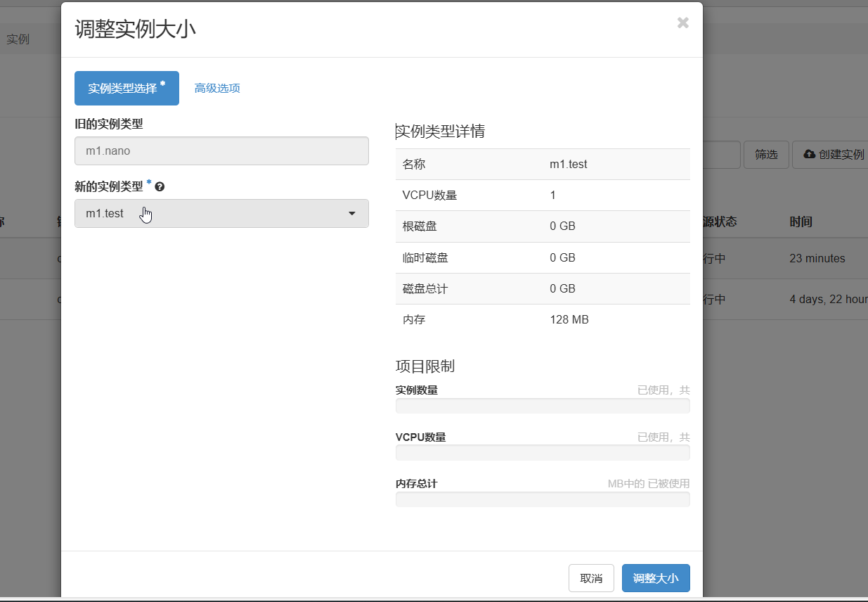The width and height of the screenshot is (868, 602).
Task: Click the 项目限制 heading
Action: (425, 366)
